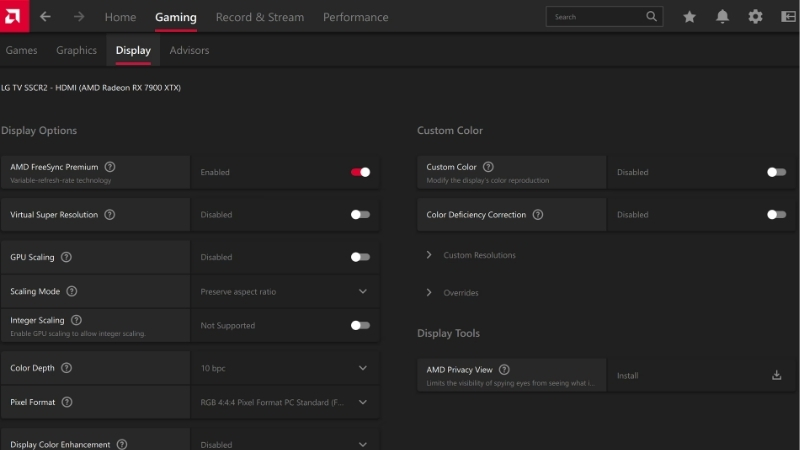Show help for Color Deficiency Correction
The width and height of the screenshot is (800, 450).
click(538, 215)
